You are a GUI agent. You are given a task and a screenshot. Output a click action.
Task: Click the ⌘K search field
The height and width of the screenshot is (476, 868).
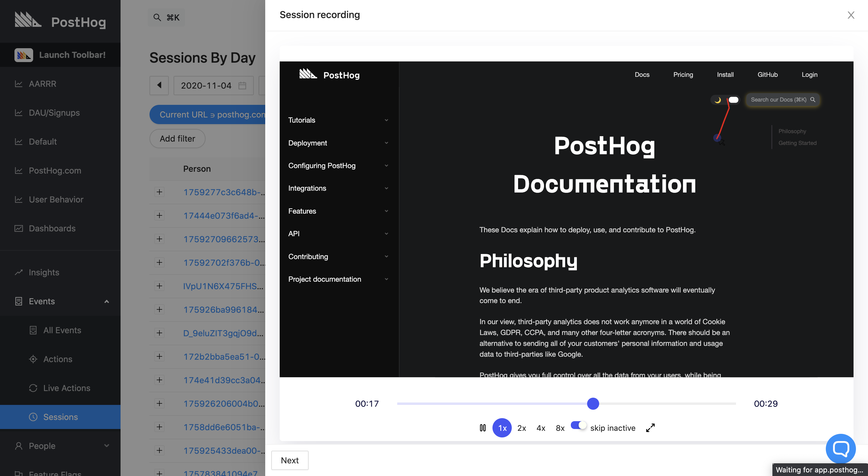tap(166, 17)
